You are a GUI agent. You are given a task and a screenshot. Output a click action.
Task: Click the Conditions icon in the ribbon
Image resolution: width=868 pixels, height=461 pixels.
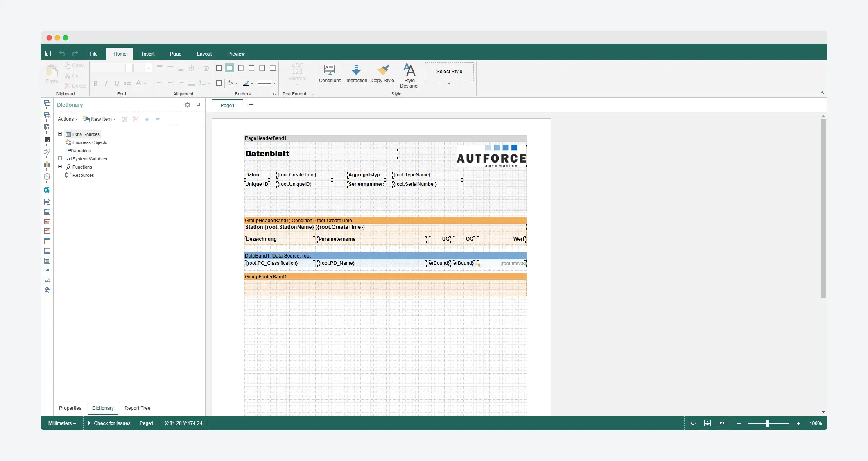[x=330, y=70]
